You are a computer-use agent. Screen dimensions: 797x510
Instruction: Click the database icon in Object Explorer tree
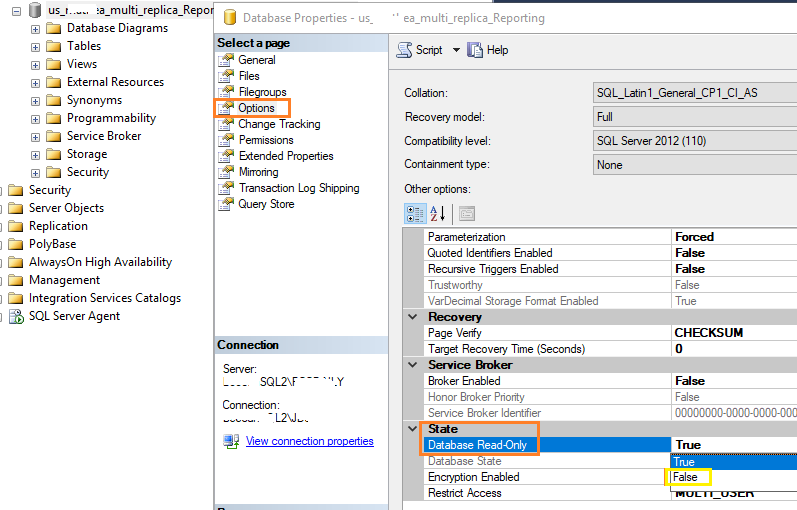[x=35, y=10]
